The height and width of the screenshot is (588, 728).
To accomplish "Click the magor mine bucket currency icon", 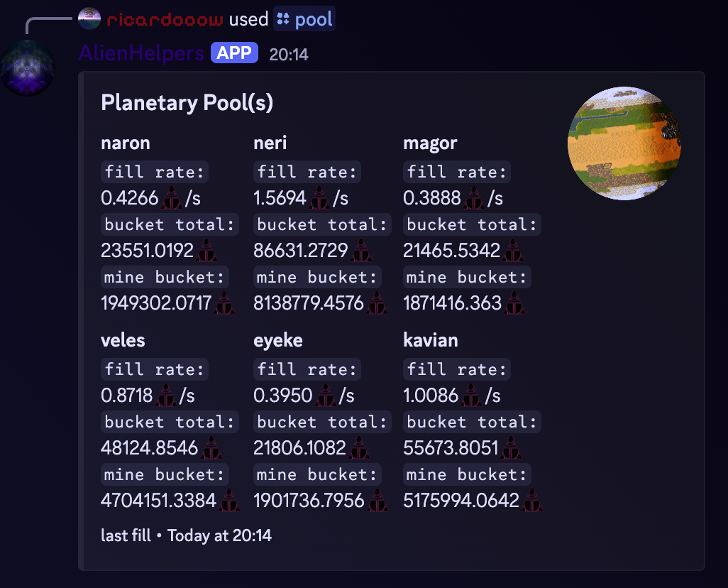I will click(x=514, y=303).
